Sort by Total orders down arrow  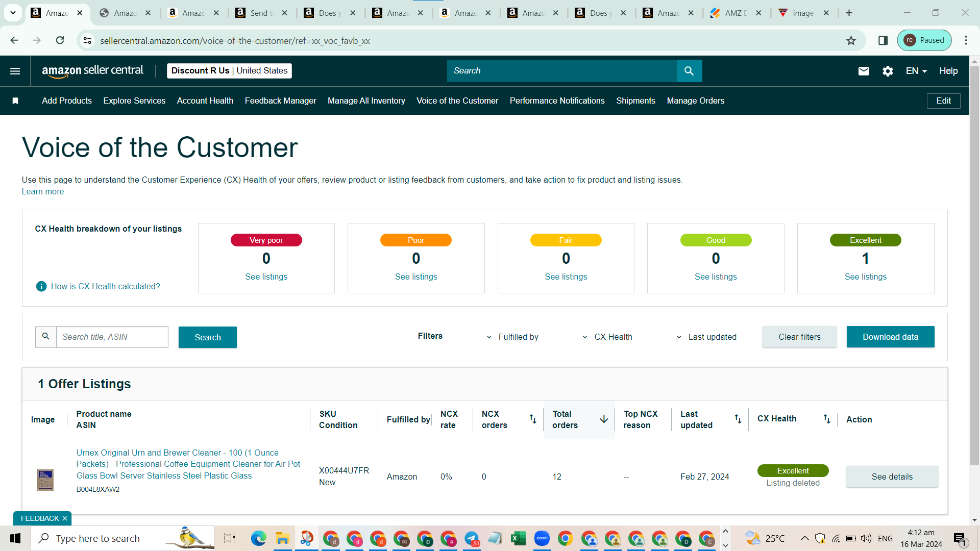tap(604, 419)
